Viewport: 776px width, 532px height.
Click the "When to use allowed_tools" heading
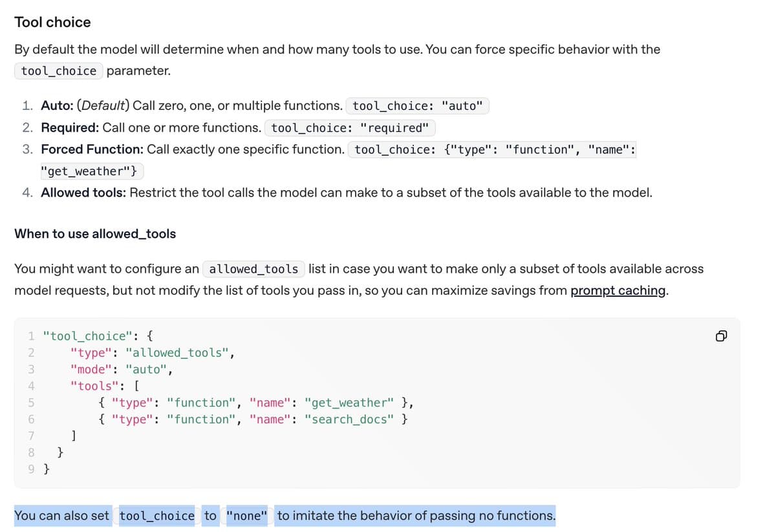[95, 233]
